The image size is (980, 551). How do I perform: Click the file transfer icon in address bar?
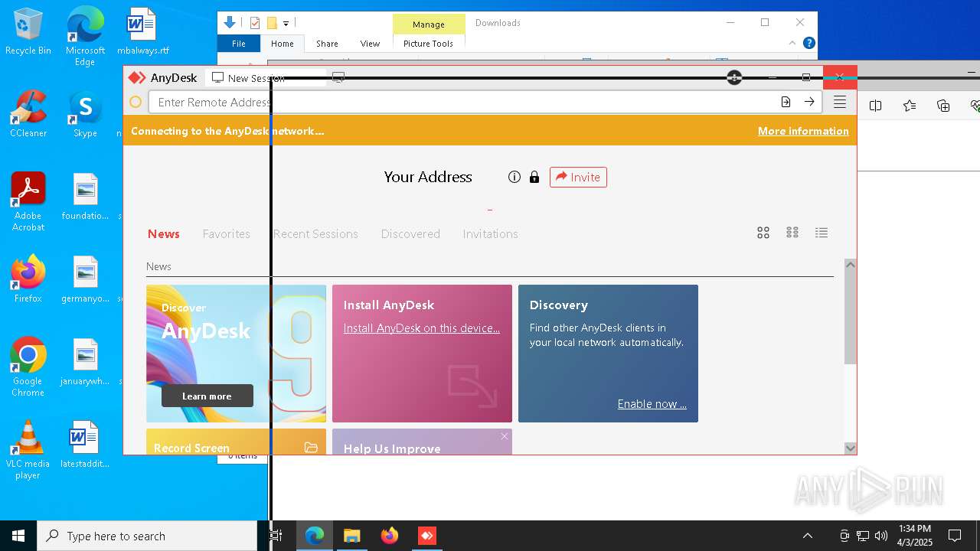click(786, 102)
